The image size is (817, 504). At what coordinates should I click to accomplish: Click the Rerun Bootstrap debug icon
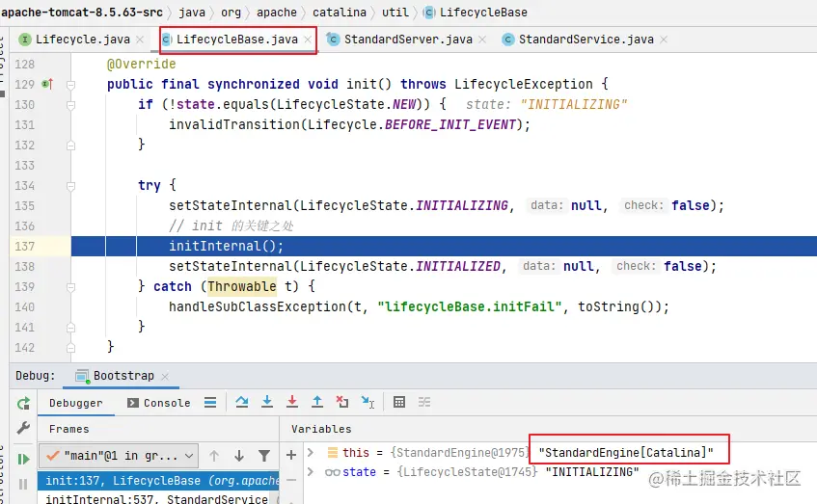pyautogui.click(x=23, y=404)
